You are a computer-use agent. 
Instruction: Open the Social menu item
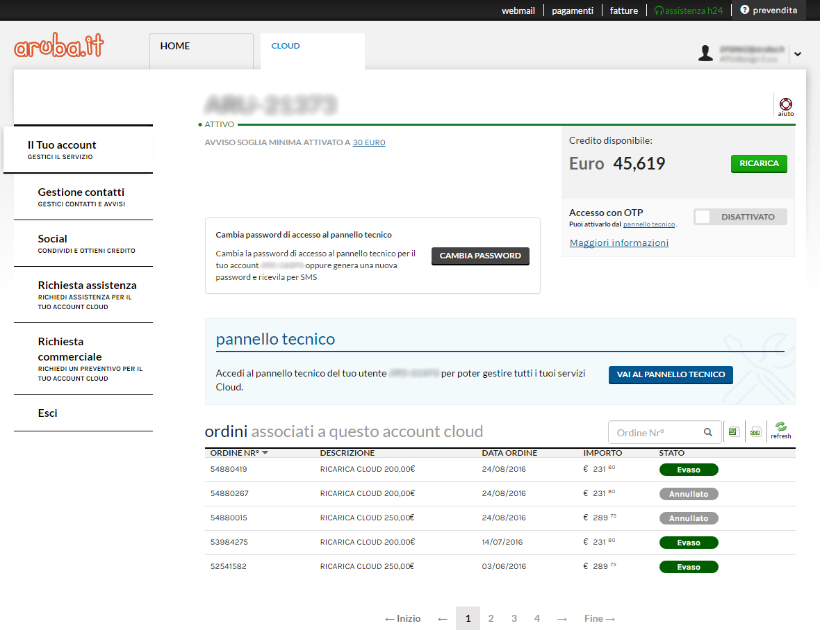click(x=83, y=244)
